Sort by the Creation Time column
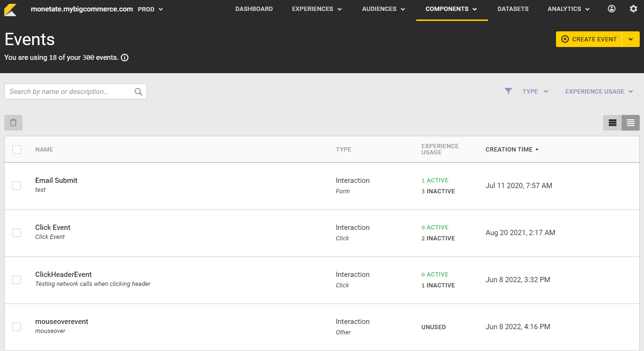The height and width of the screenshot is (351, 644). tap(512, 150)
